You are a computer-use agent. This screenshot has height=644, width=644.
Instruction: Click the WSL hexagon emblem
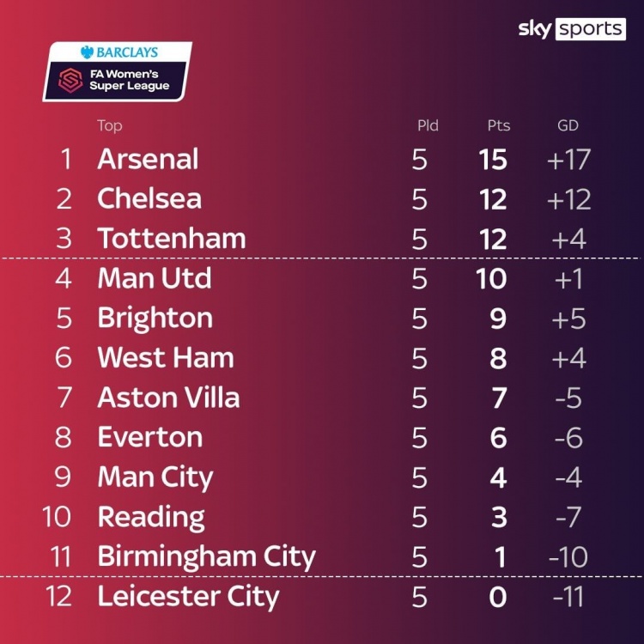click(x=70, y=80)
